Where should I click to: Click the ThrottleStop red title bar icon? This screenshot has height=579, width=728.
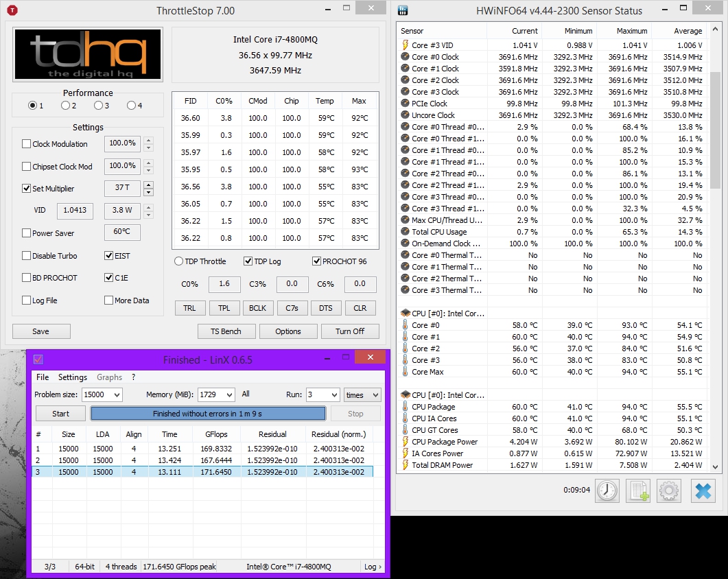coord(12,10)
